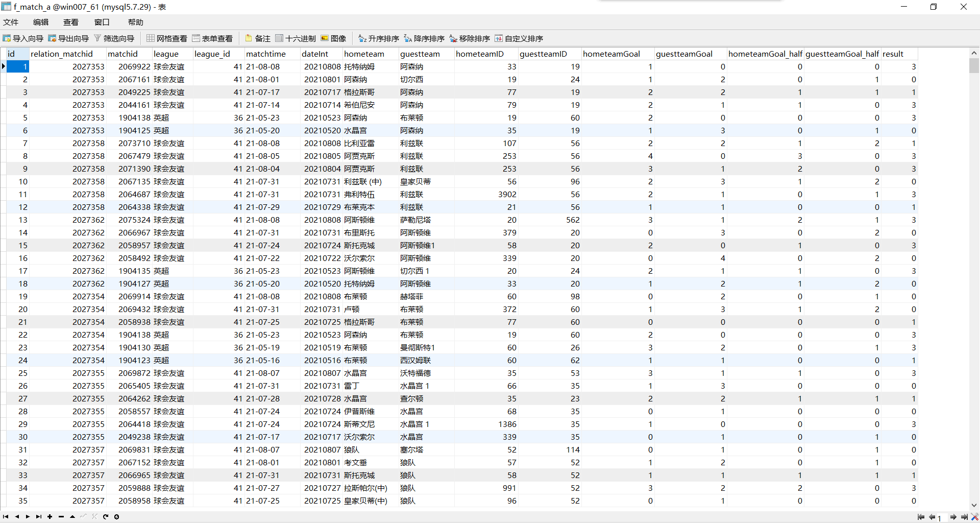Click the page number field
Screen dimensions: 980x523
click(x=942, y=517)
